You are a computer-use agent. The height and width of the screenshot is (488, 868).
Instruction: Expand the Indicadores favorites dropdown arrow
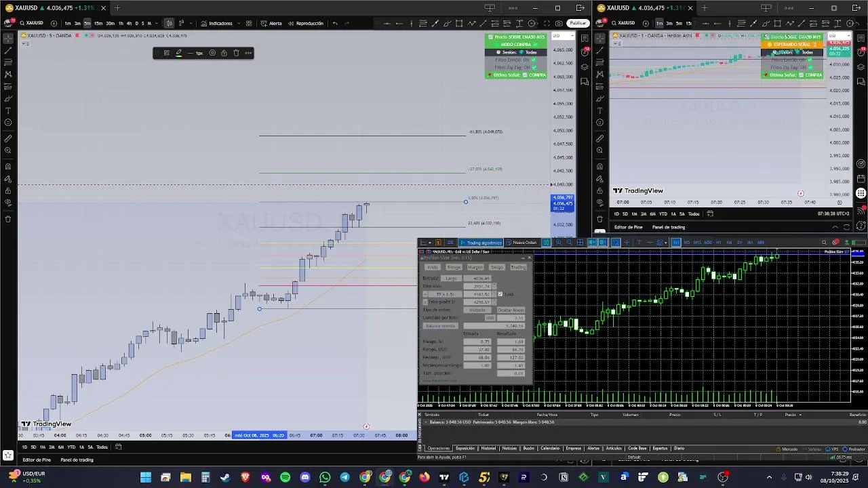pyautogui.click(x=238, y=23)
